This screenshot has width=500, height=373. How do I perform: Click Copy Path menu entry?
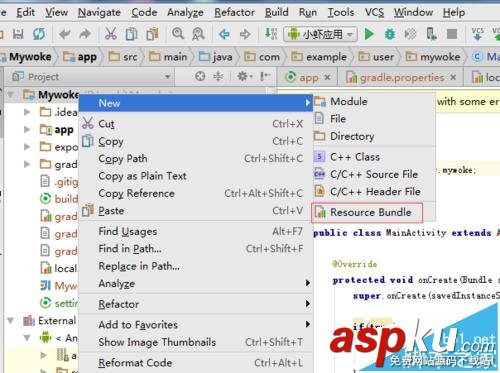(195, 158)
